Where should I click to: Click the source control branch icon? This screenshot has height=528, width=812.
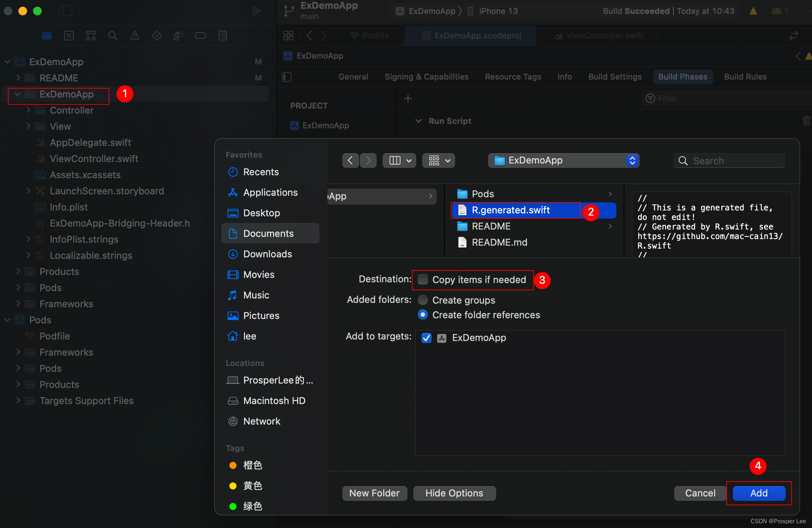pyautogui.click(x=289, y=11)
